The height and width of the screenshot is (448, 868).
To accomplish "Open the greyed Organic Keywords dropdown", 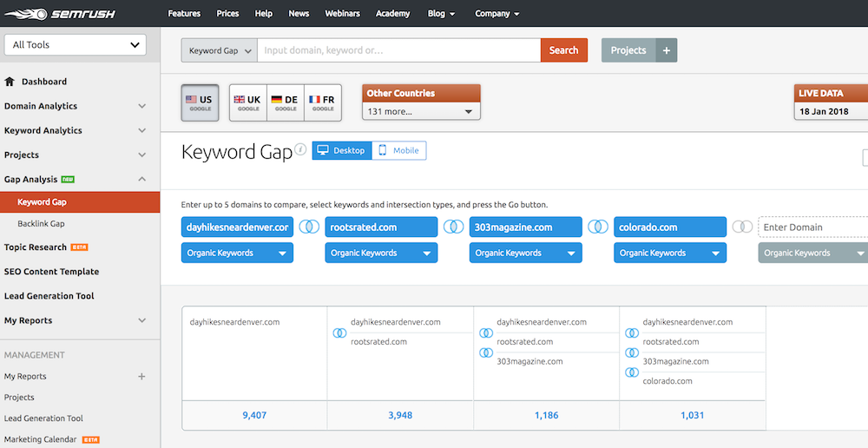I will (x=813, y=253).
